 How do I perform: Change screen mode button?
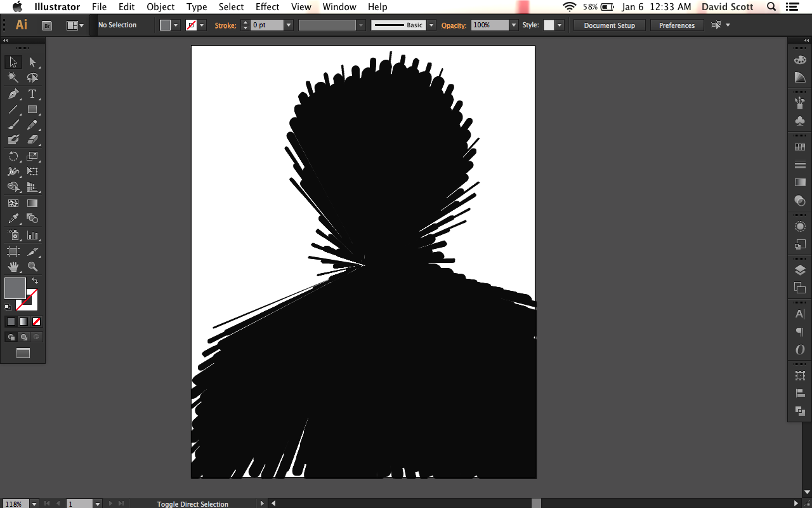point(23,354)
